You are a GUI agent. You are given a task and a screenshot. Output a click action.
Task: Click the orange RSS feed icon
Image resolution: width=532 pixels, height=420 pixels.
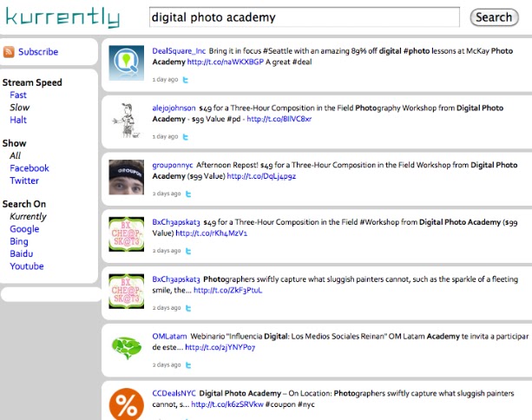click(9, 52)
